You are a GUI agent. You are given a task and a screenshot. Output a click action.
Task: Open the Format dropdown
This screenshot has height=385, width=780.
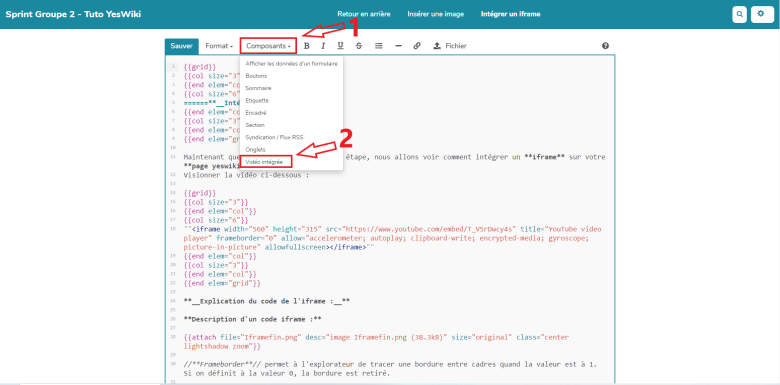click(x=219, y=46)
